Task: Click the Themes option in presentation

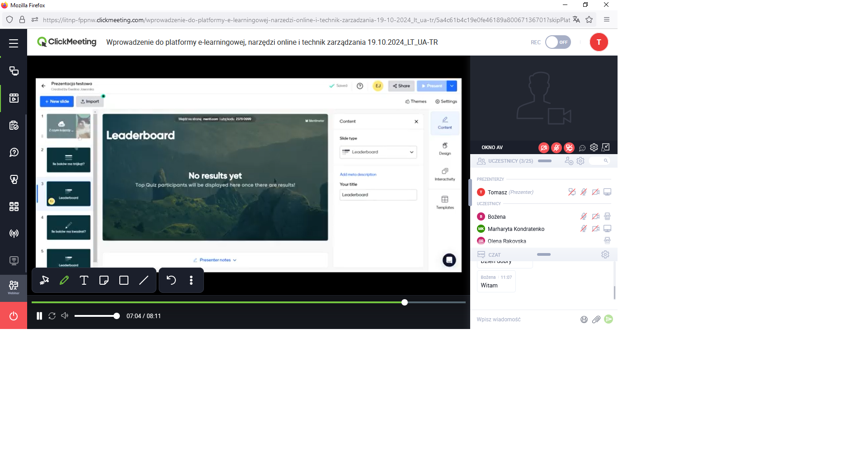Action: point(416,102)
